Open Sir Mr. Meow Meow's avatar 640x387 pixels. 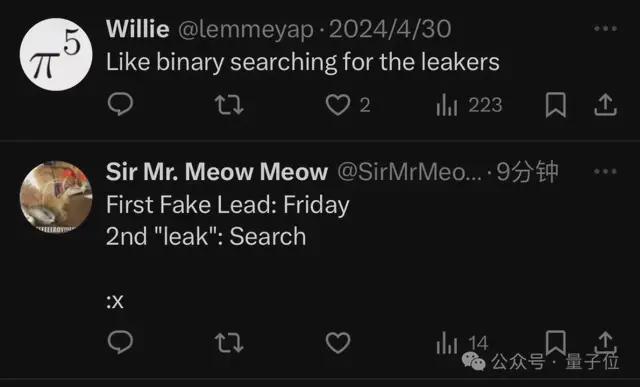(x=56, y=197)
